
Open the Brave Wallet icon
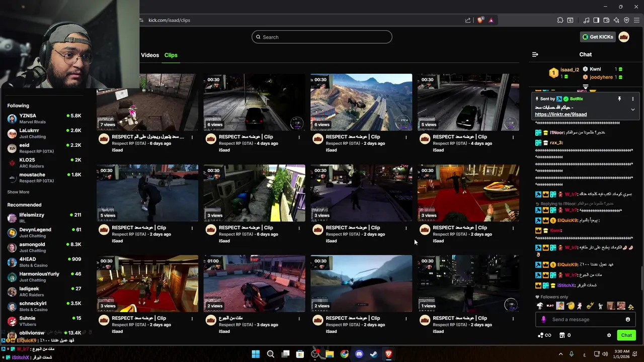606,20
